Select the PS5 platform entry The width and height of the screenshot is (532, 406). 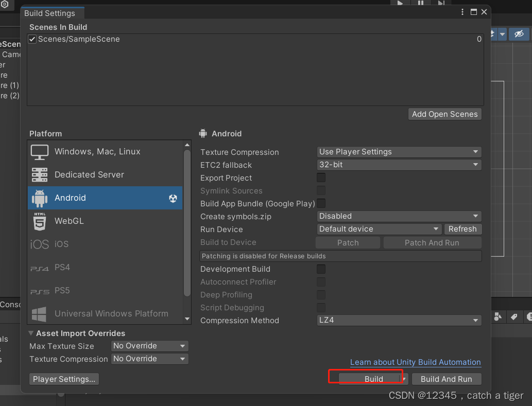(x=62, y=291)
